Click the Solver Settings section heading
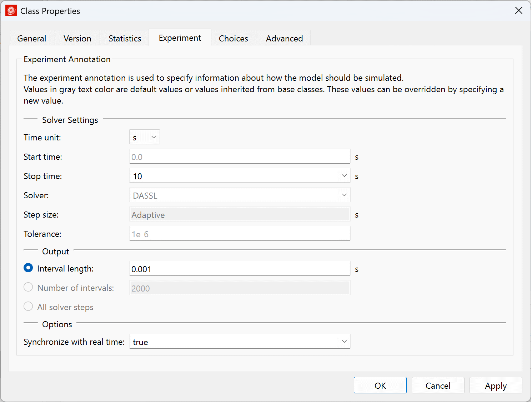 click(70, 120)
